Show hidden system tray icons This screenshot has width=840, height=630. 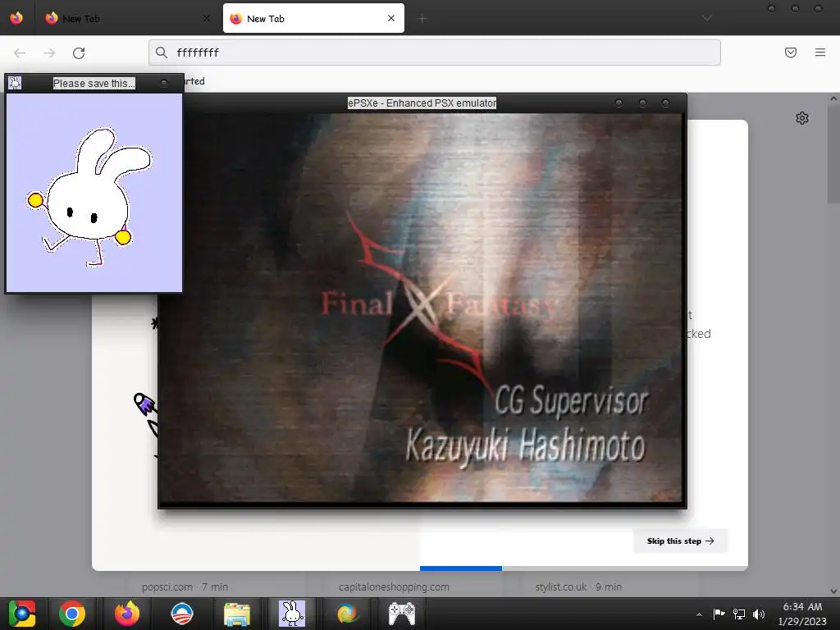(x=699, y=614)
